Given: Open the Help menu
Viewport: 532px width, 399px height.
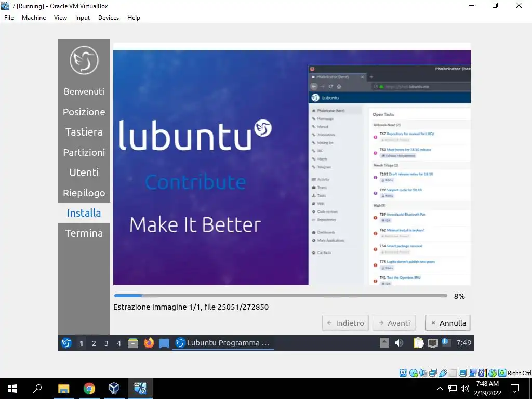Looking at the screenshot, I should tap(134, 18).
